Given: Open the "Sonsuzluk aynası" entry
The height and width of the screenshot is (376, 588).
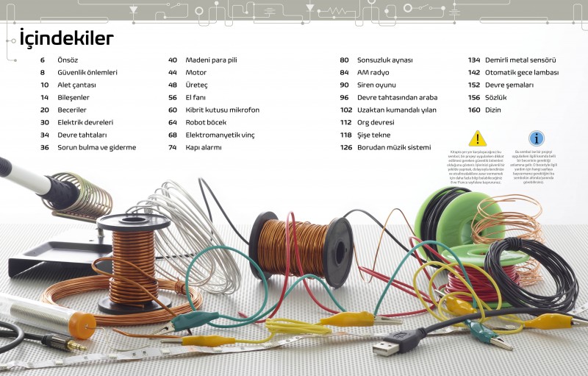Looking at the screenshot, I should (385, 60).
